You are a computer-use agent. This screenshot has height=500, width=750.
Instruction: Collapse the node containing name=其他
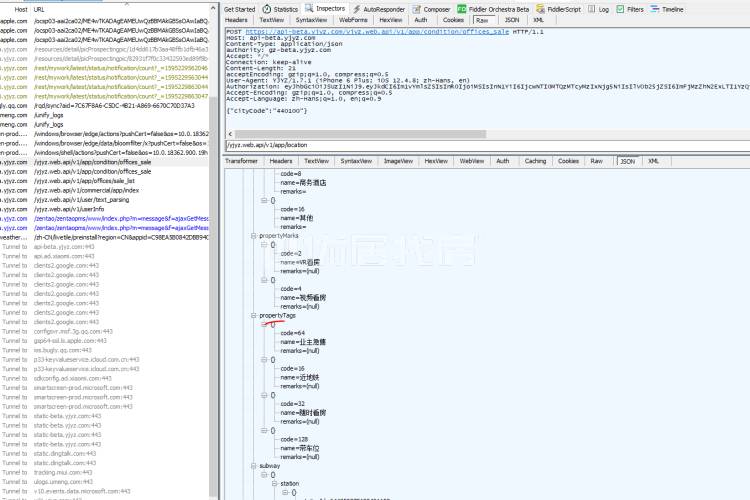coord(264,200)
